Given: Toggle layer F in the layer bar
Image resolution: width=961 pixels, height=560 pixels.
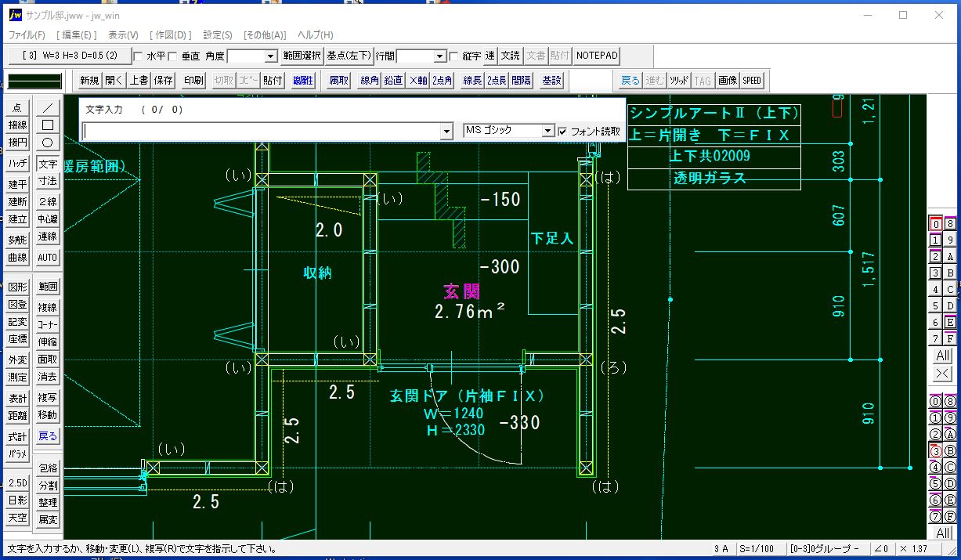Looking at the screenshot, I should click(950, 338).
